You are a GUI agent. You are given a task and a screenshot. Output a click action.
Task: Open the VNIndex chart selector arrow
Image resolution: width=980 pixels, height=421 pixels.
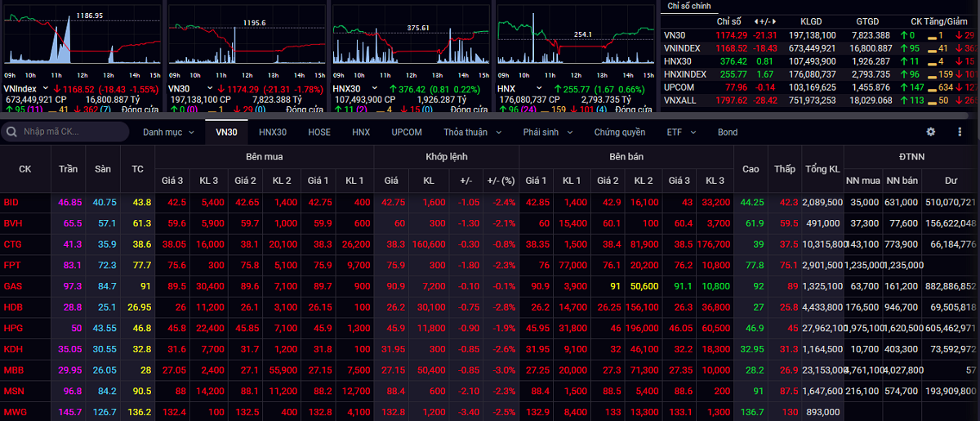coord(46,88)
